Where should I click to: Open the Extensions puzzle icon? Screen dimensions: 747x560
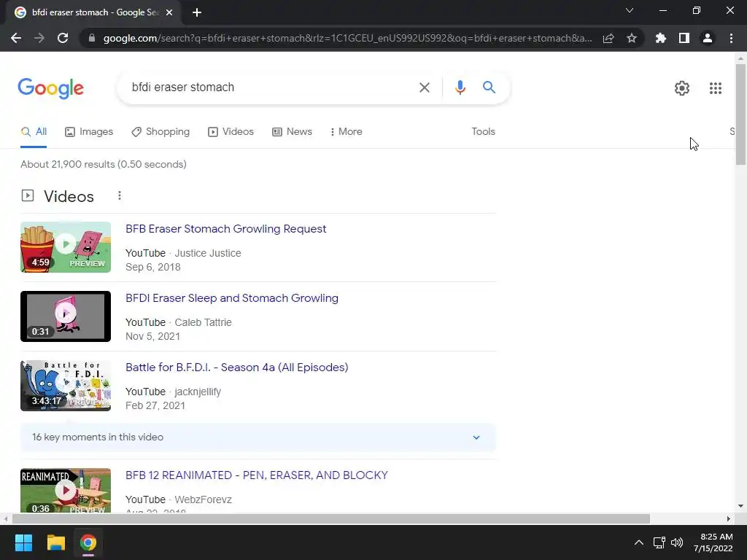click(x=661, y=38)
